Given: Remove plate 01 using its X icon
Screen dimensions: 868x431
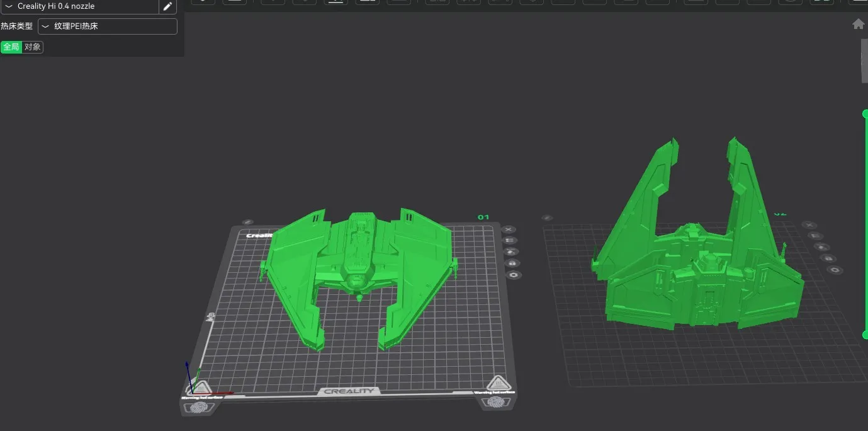Looking at the screenshot, I should point(509,229).
